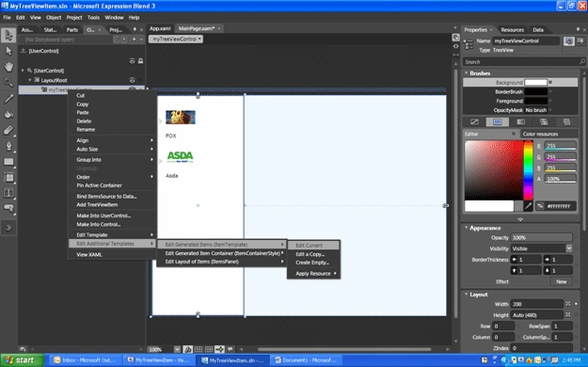Click the Opacity 100% field
588x367 pixels.
(x=542, y=237)
